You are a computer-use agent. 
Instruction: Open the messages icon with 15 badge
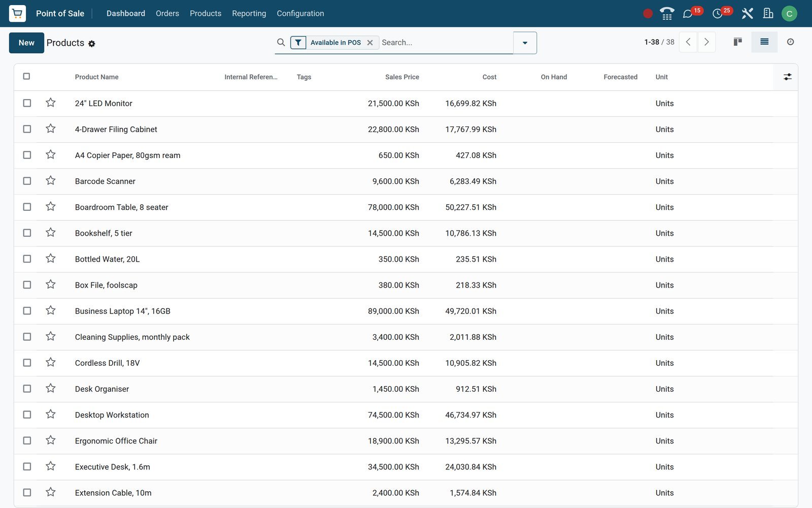(x=688, y=14)
